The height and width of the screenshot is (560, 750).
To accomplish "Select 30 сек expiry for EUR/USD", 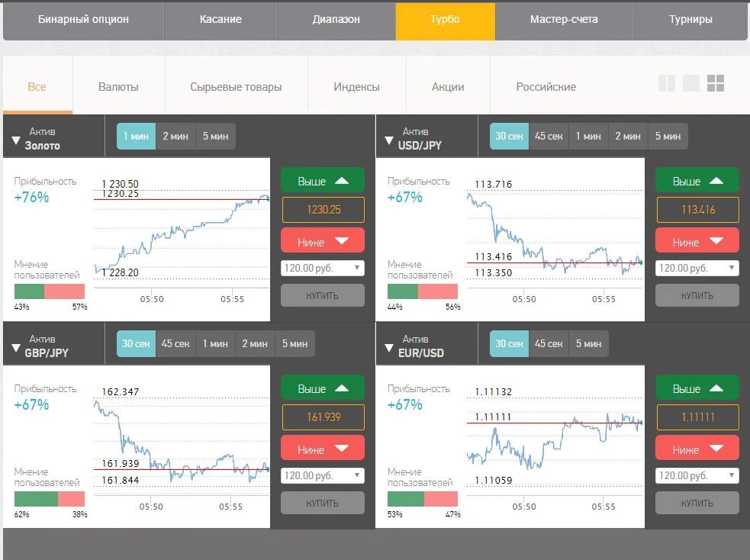I will click(509, 344).
